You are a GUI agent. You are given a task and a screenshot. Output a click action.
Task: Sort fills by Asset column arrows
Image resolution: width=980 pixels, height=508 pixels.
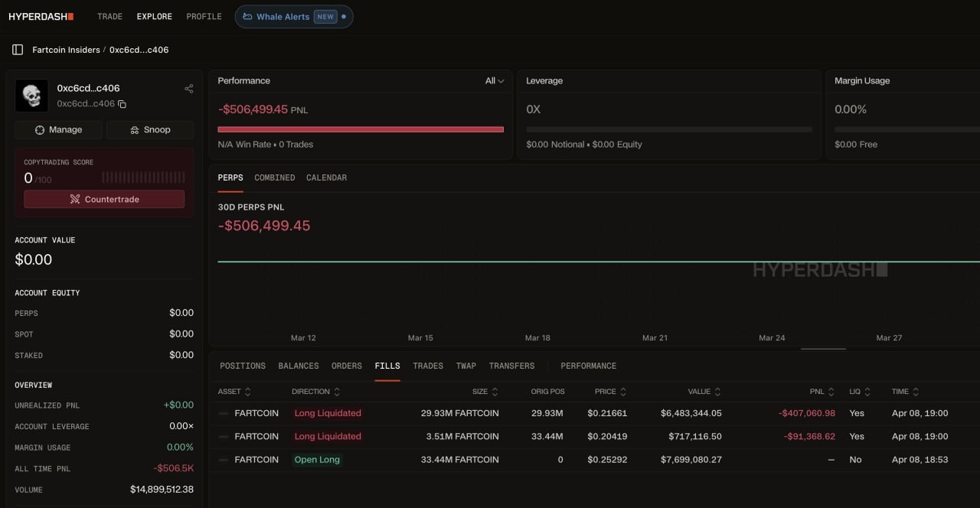[x=247, y=392]
